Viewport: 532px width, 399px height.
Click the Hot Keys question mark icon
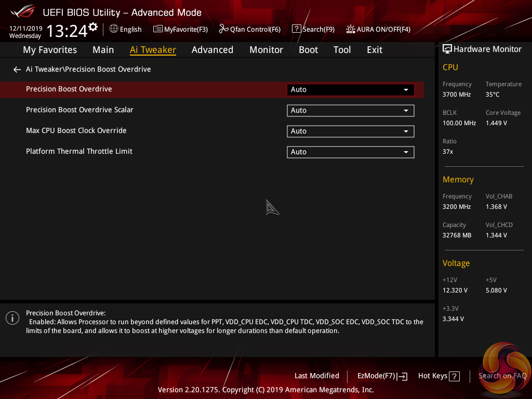(454, 376)
